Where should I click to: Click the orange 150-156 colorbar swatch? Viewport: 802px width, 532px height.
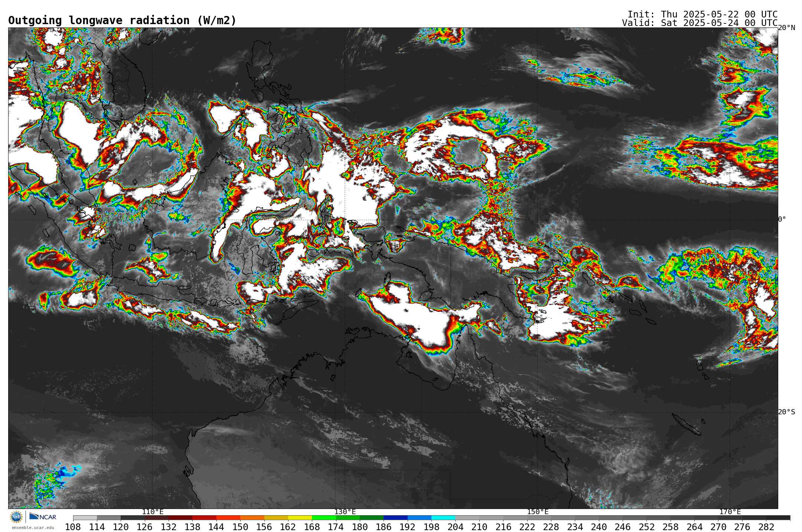point(252,518)
